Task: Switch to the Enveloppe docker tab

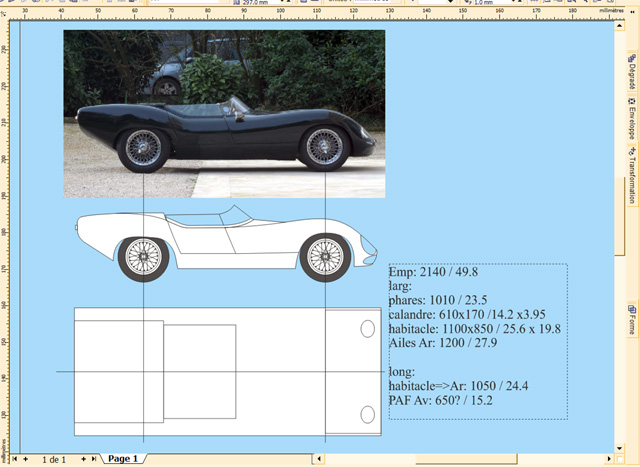Action: tap(632, 119)
